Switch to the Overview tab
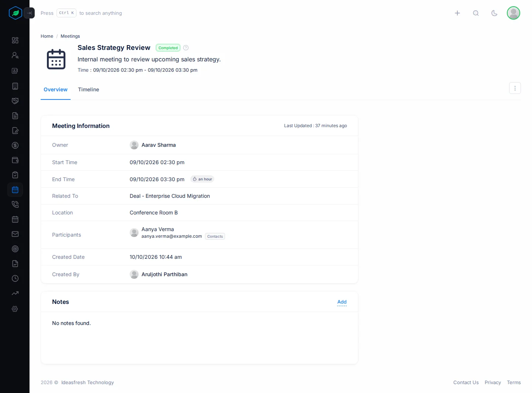 55,89
